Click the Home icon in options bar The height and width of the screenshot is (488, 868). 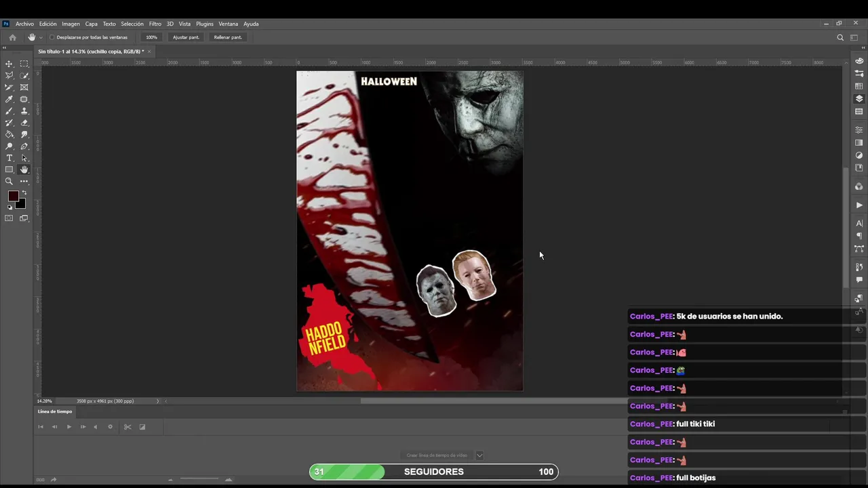click(12, 37)
